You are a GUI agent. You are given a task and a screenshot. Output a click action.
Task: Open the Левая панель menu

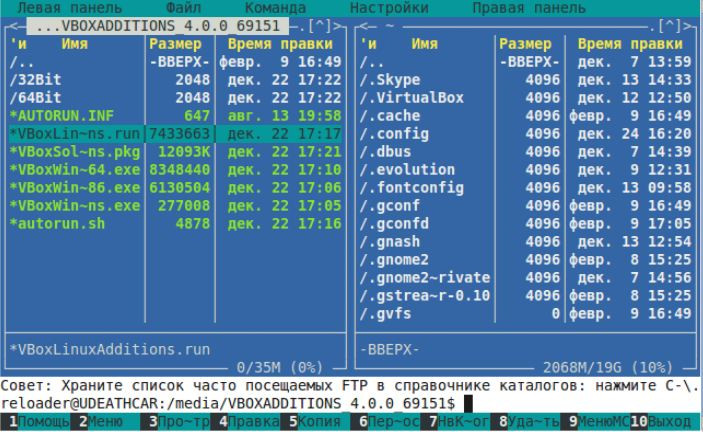click(x=69, y=8)
